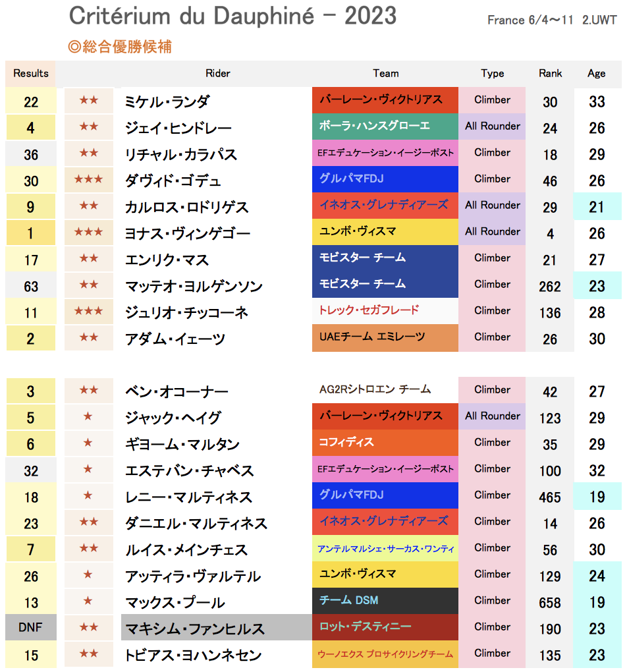This screenshot has width=627, height=672.
Task: Select rider name ヨナス・ヴィンゲゴー
Action: 187,233
